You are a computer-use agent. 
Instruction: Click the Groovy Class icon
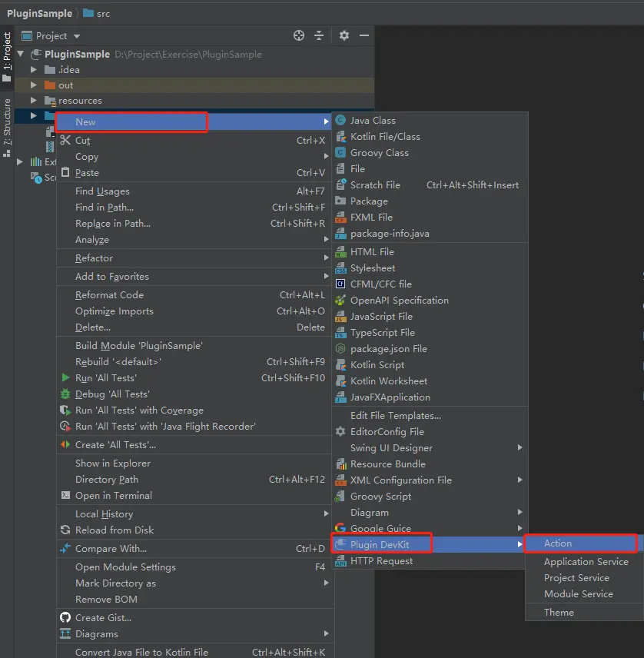(x=340, y=153)
